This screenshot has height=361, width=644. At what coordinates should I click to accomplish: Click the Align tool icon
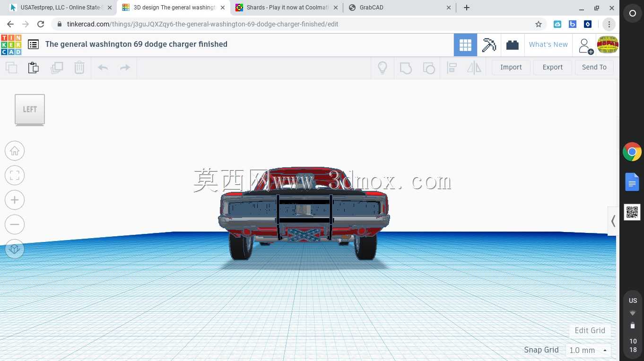click(x=452, y=68)
